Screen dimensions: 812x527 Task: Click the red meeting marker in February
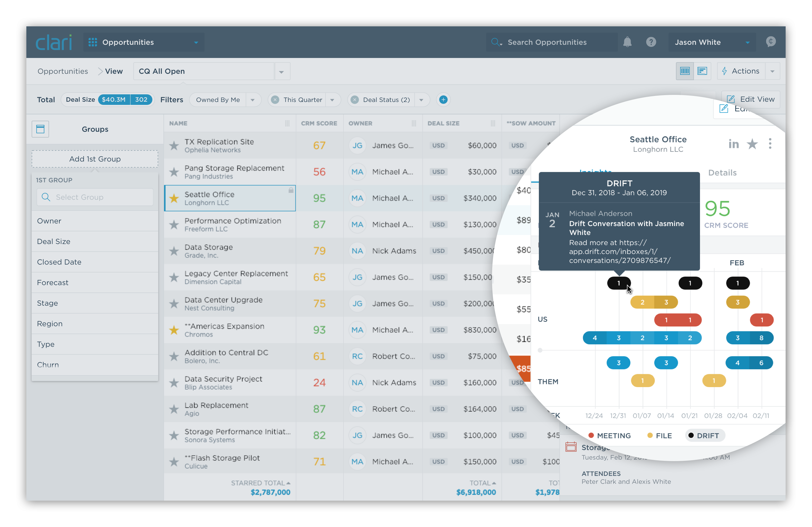[x=761, y=320]
